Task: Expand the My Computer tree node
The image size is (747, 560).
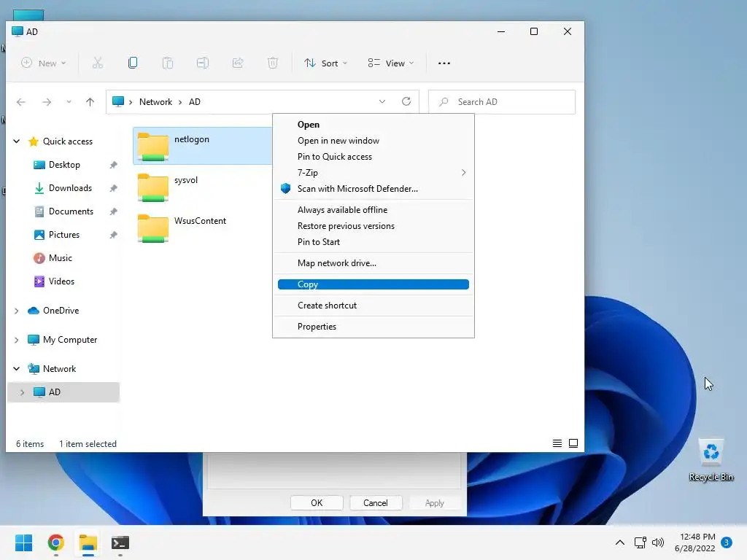Action: click(17, 340)
